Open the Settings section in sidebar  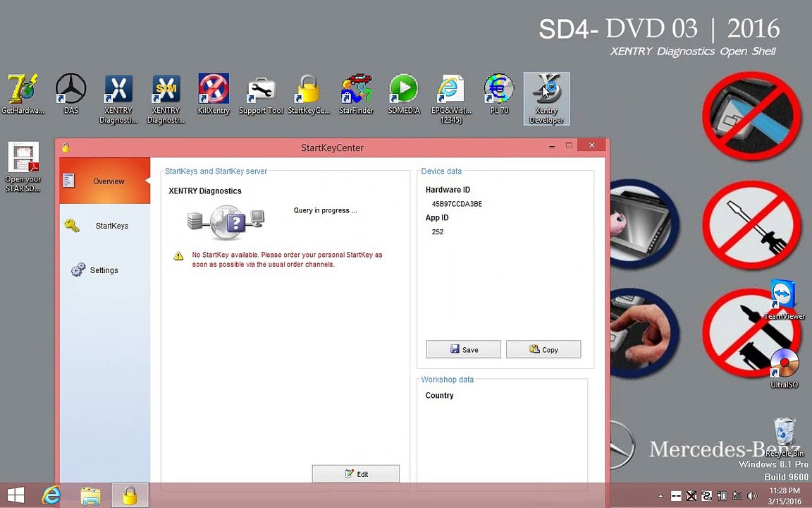click(105, 270)
